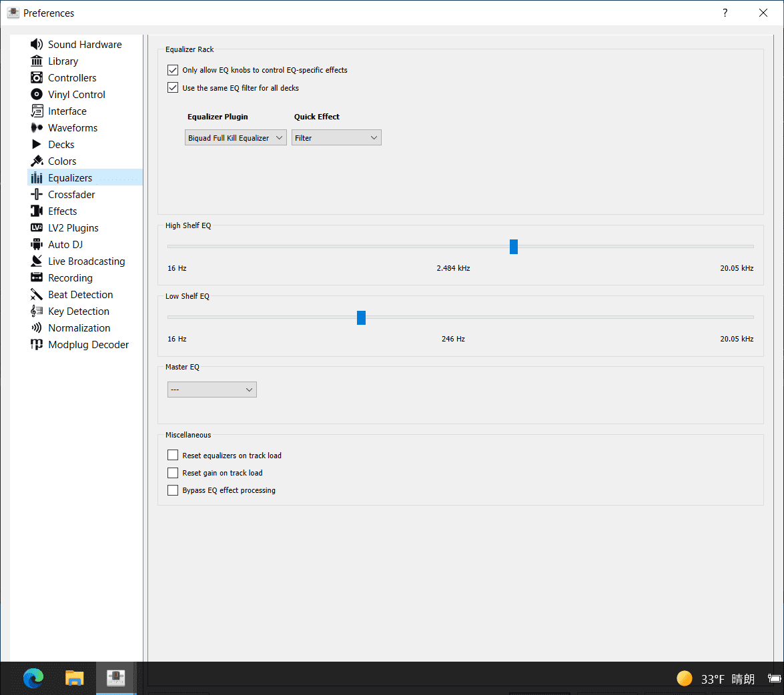Click the Decks play-triangle icon
The width and height of the screenshot is (784, 695).
click(x=37, y=144)
